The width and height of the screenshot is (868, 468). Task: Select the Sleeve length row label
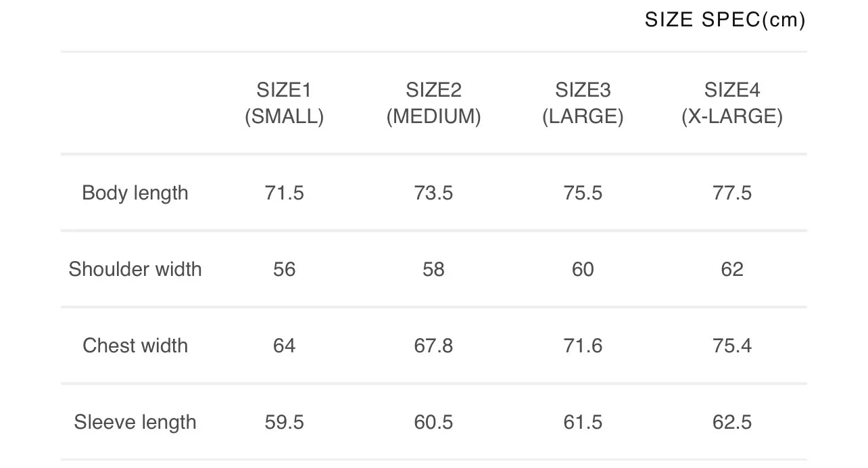pyautogui.click(x=135, y=422)
